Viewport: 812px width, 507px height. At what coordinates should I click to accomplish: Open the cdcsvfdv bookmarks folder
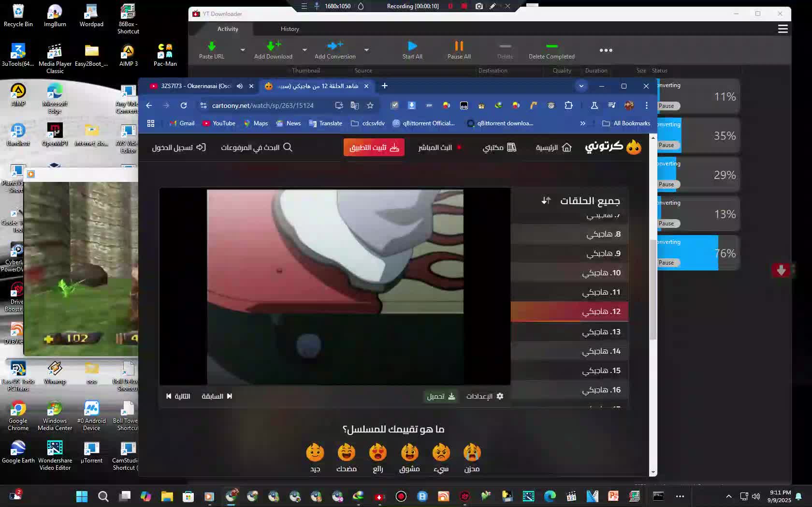368,123
